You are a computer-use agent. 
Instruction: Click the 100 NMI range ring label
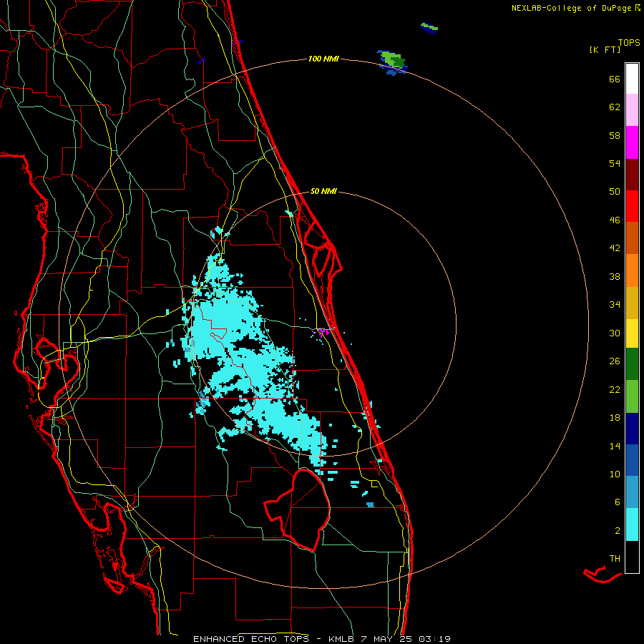(323, 59)
